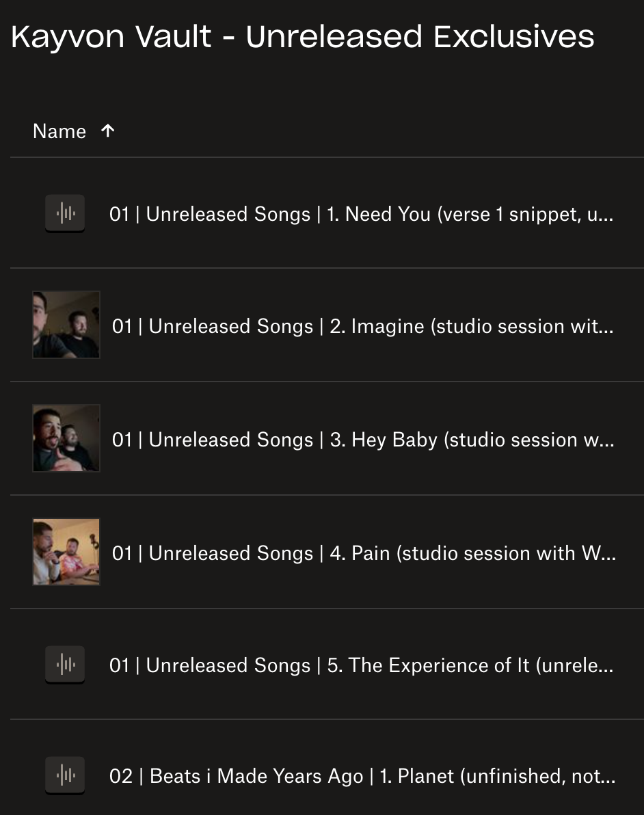Click the 'Kayvon Vault - Unreleased Exclusives' folder title
This screenshot has width=644, height=815.
coord(303,36)
